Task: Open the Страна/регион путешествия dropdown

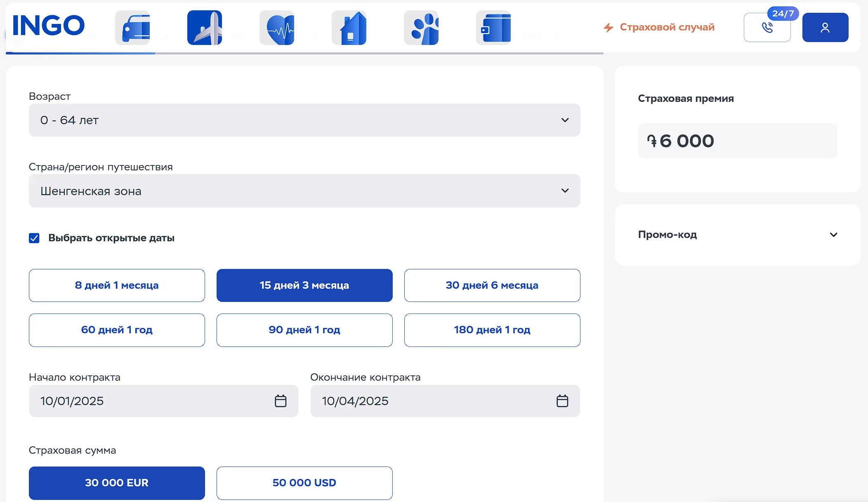Action: (304, 191)
